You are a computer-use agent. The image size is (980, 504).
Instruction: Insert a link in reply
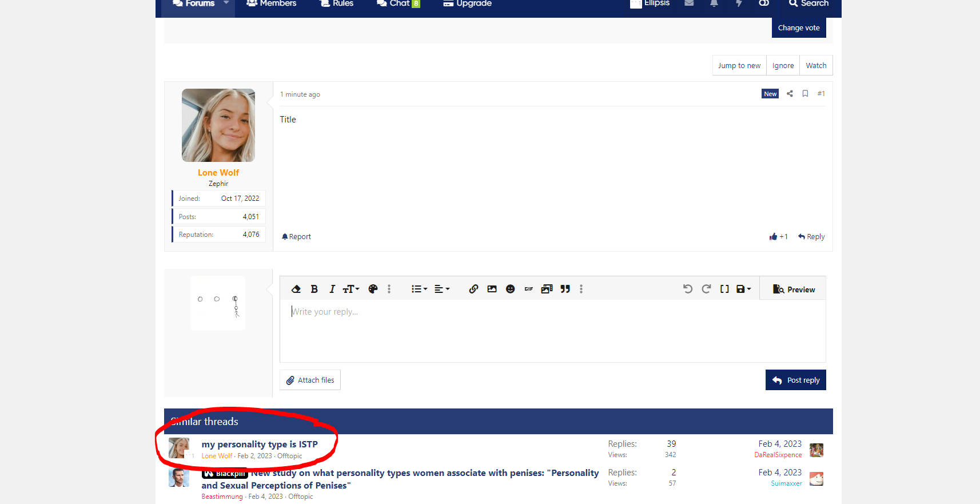[x=473, y=289]
